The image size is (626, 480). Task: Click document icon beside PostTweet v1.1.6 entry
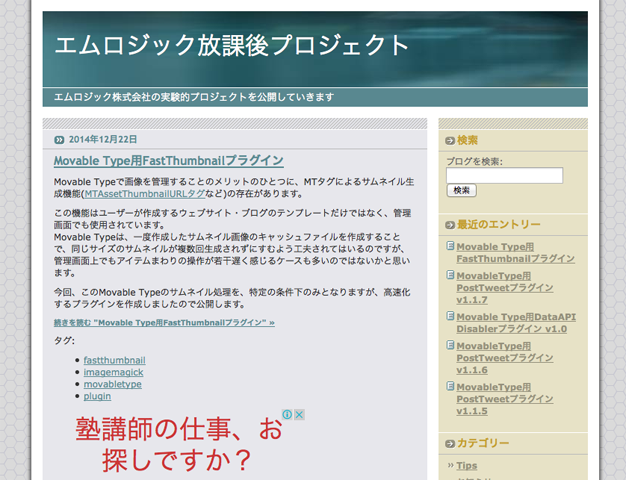(x=450, y=345)
